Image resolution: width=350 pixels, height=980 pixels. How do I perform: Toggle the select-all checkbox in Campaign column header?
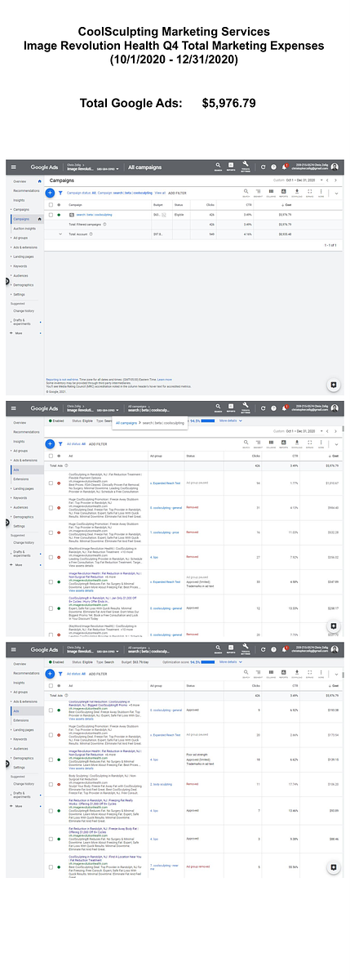point(50,204)
